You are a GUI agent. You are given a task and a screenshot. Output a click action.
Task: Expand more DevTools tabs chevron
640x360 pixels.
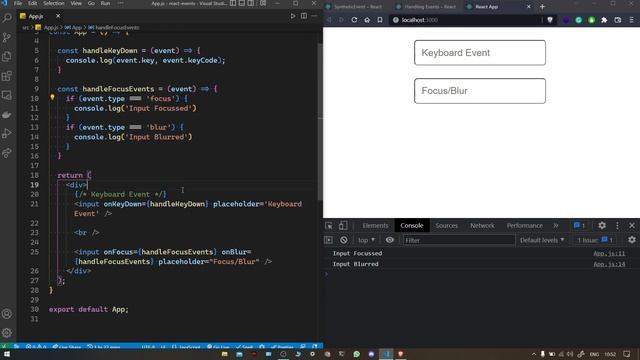coord(556,225)
